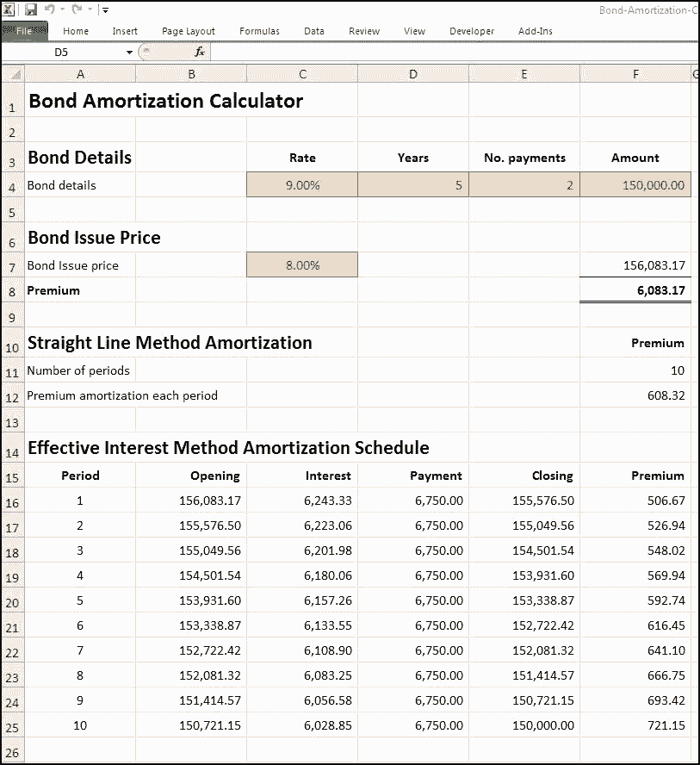Open the Add-Ins ribbon tab
The width and height of the screenshot is (700, 765).
pyautogui.click(x=535, y=31)
